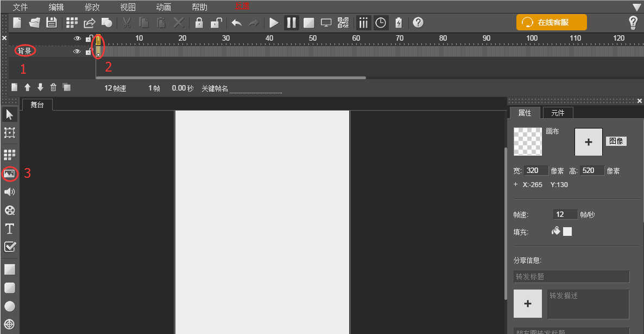Click the audio speaker tool
The height and width of the screenshot is (334, 644).
coord(9,192)
